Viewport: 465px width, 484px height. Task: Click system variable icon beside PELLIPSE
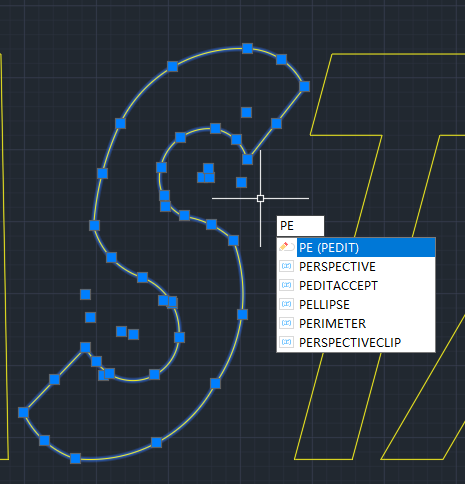click(x=287, y=304)
